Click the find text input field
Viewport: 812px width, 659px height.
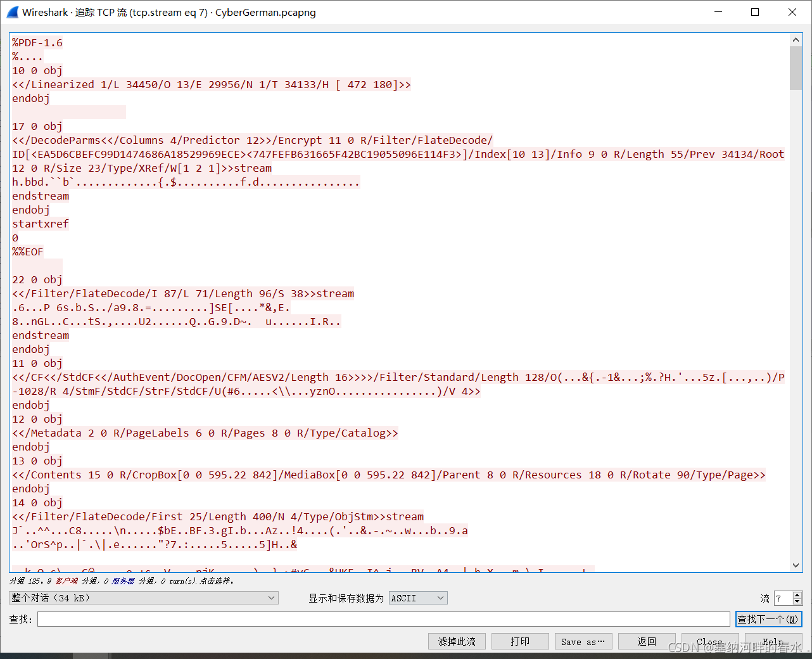tap(384, 619)
